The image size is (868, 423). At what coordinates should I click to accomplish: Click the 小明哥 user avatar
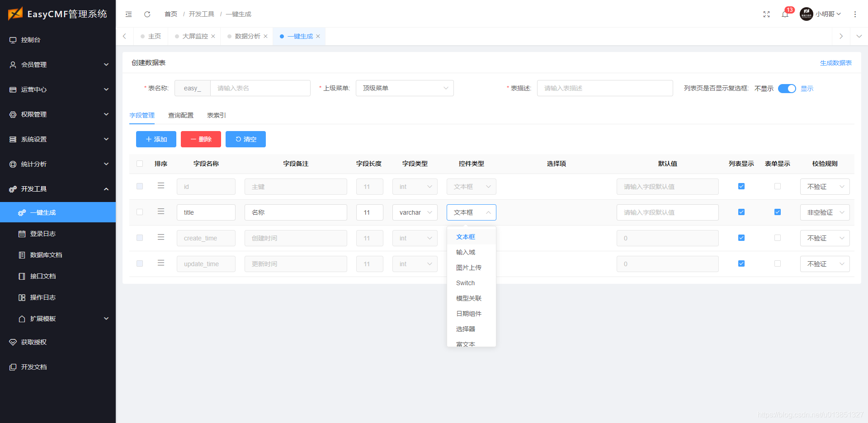806,14
